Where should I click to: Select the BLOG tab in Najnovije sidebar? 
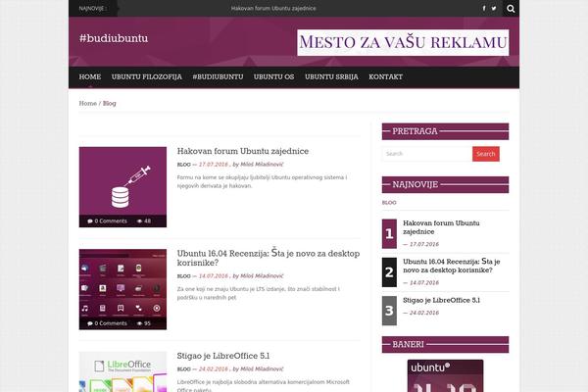coord(389,203)
